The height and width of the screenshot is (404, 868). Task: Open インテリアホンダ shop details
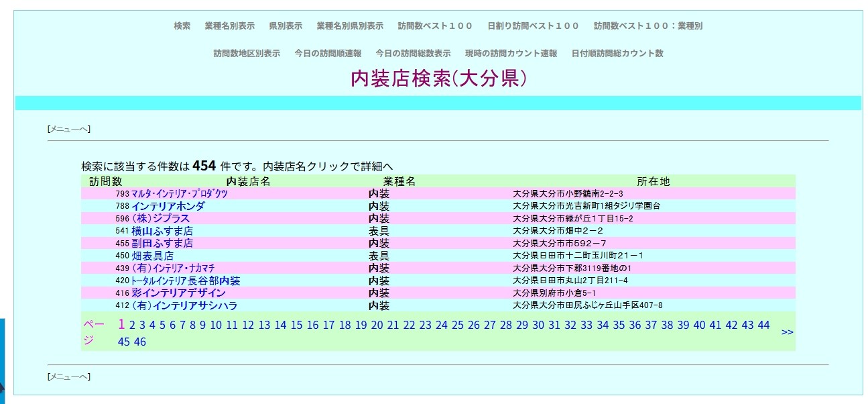coord(168,206)
